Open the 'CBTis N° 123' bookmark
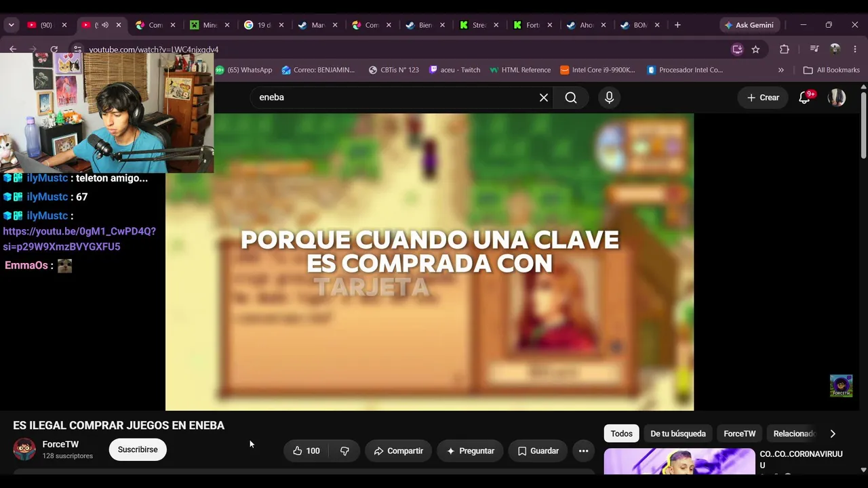868x488 pixels. pyautogui.click(x=393, y=70)
